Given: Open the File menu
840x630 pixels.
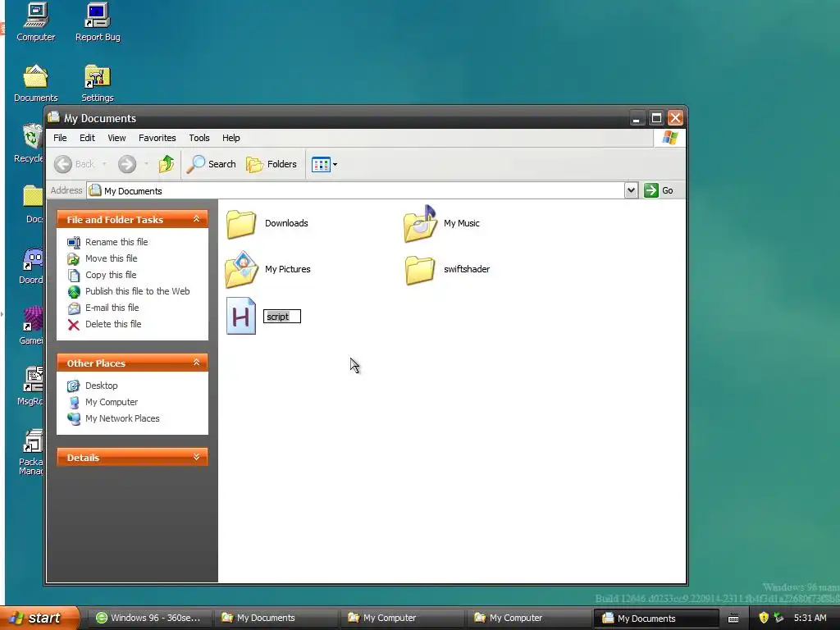Looking at the screenshot, I should 60,138.
